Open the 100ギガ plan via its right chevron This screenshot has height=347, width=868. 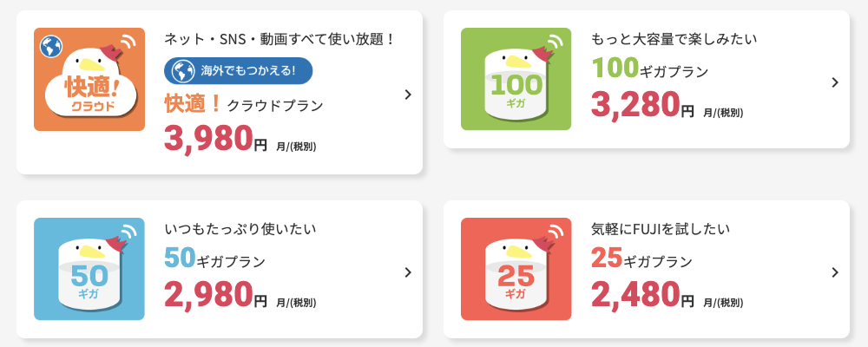pyautogui.click(x=835, y=82)
